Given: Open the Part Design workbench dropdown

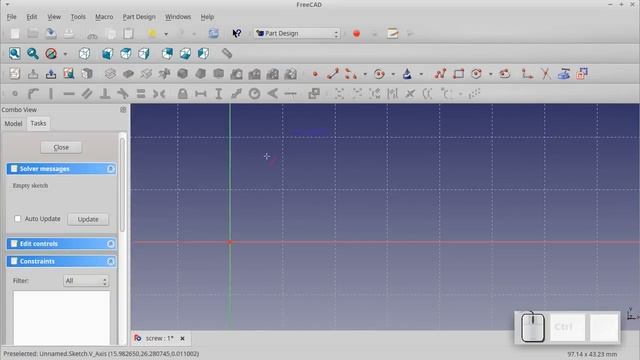Looking at the screenshot, I should (x=297, y=33).
